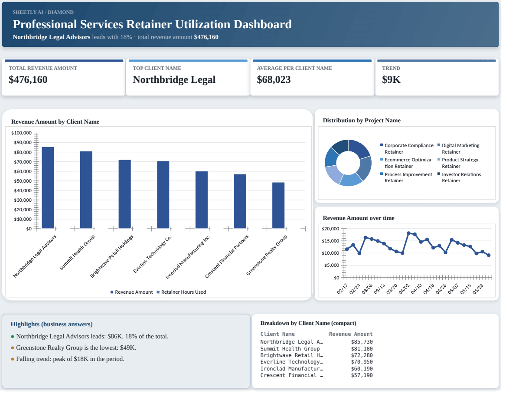Image resolution: width=532 pixels, height=400 pixels.
Task: Click the Everline Technology table row
Action: 317,362
